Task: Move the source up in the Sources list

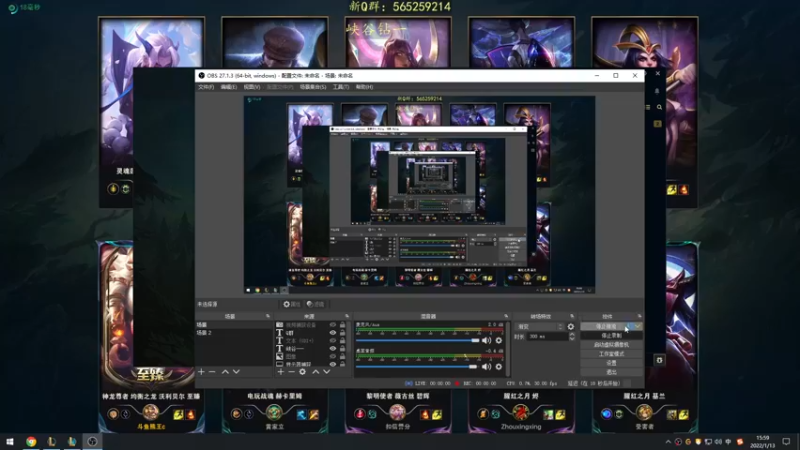Action: (315, 372)
